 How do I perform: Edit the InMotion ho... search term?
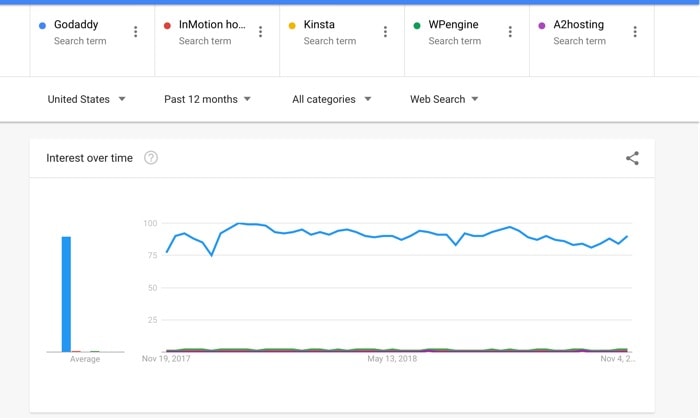pos(212,25)
